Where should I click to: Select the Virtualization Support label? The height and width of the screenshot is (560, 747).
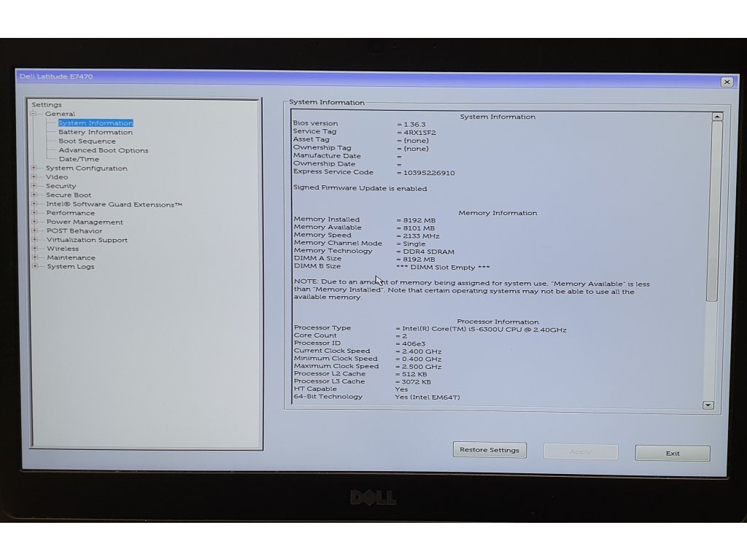(88, 240)
